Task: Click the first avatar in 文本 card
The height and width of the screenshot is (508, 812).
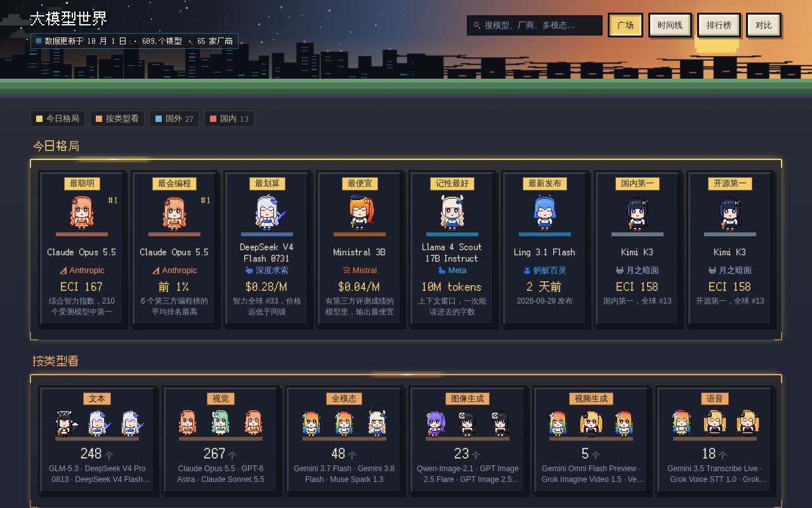Action: 65,424
